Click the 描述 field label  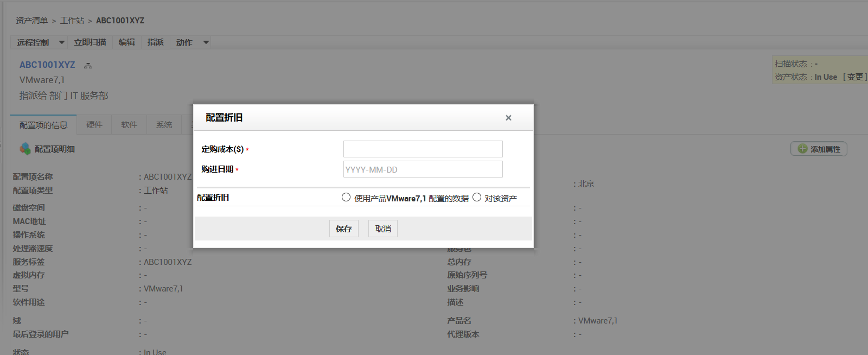(455, 302)
